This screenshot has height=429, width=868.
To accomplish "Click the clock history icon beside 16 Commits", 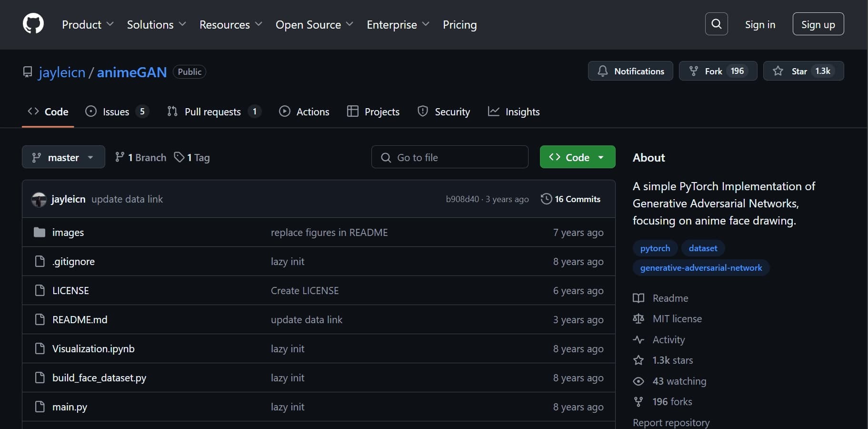I will click(x=546, y=199).
